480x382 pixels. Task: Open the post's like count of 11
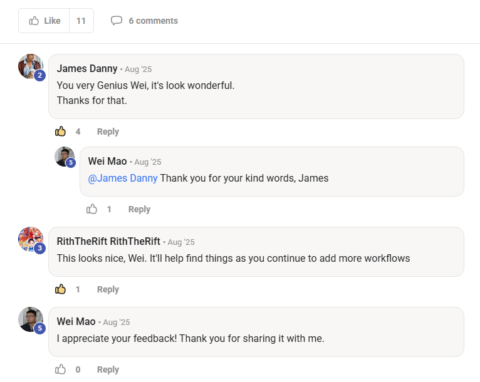[81, 21]
